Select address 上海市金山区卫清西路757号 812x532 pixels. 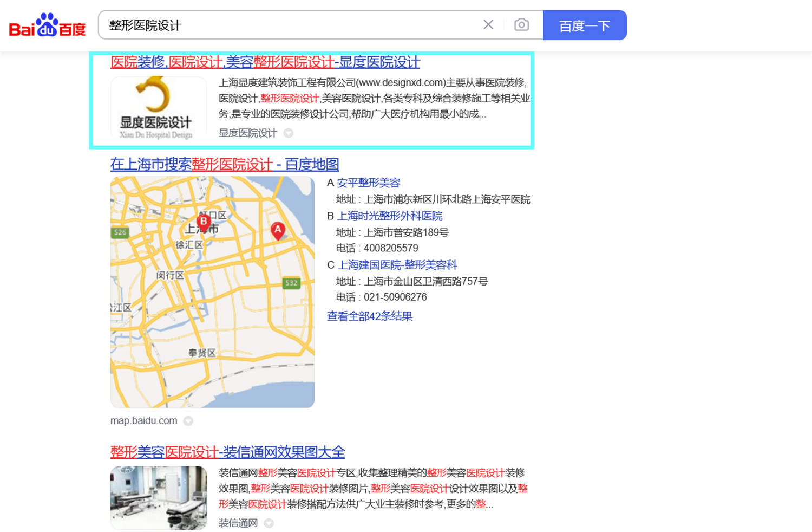click(425, 281)
